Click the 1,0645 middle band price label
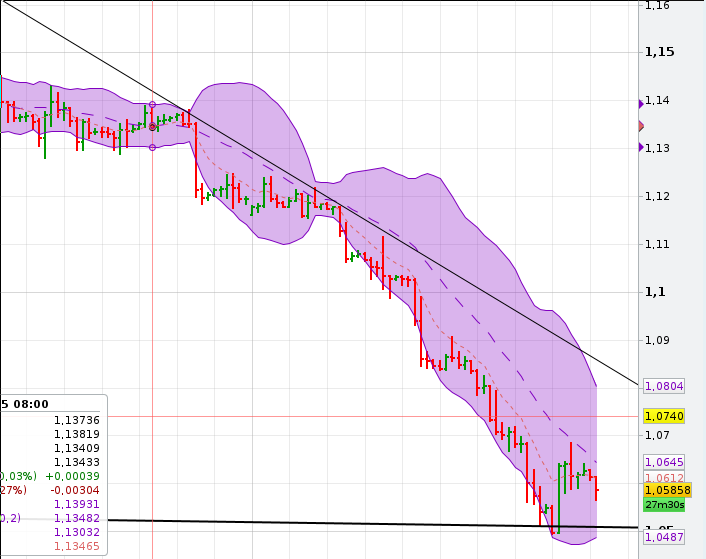The image size is (706, 559). coord(664,462)
